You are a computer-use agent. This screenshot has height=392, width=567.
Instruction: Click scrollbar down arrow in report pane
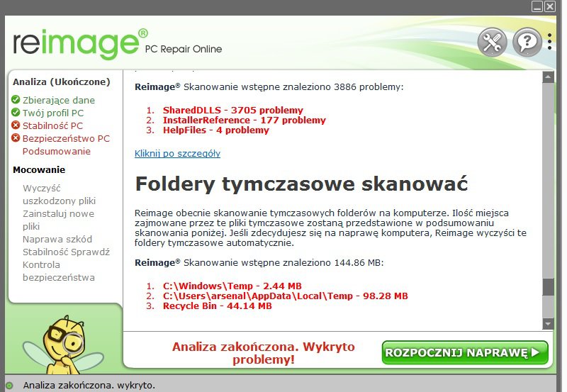coord(548,324)
